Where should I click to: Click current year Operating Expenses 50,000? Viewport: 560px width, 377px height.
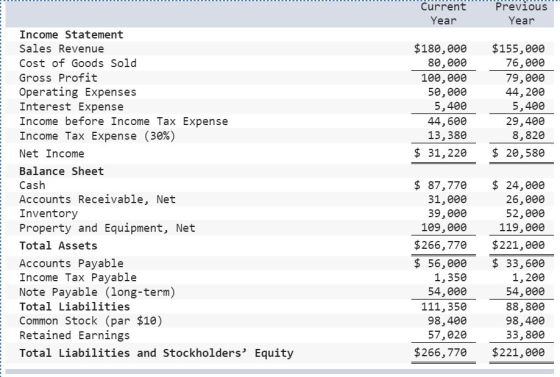(447, 92)
